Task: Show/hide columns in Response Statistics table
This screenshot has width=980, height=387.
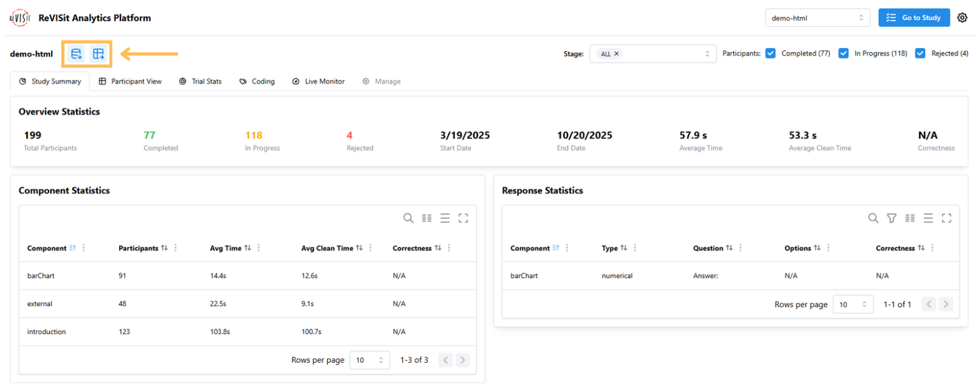Action: pos(910,218)
